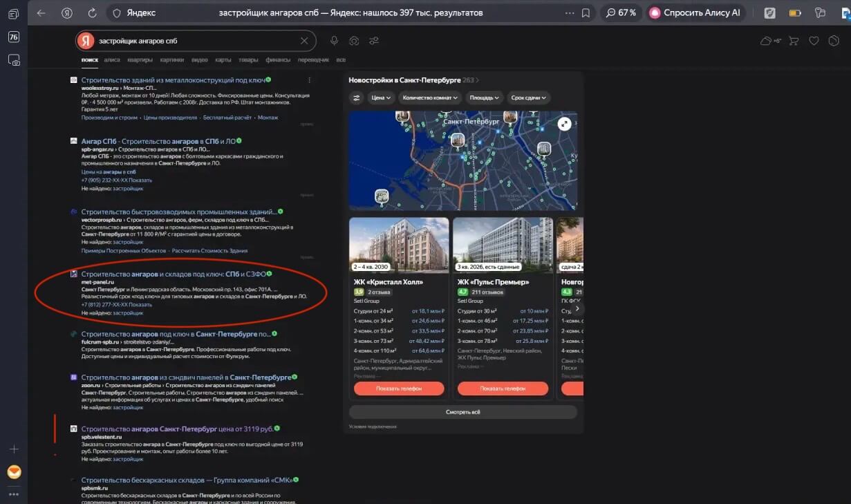Open the Условия подключения link
The height and width of the screenshot is (504, 851).
[373, 427]
